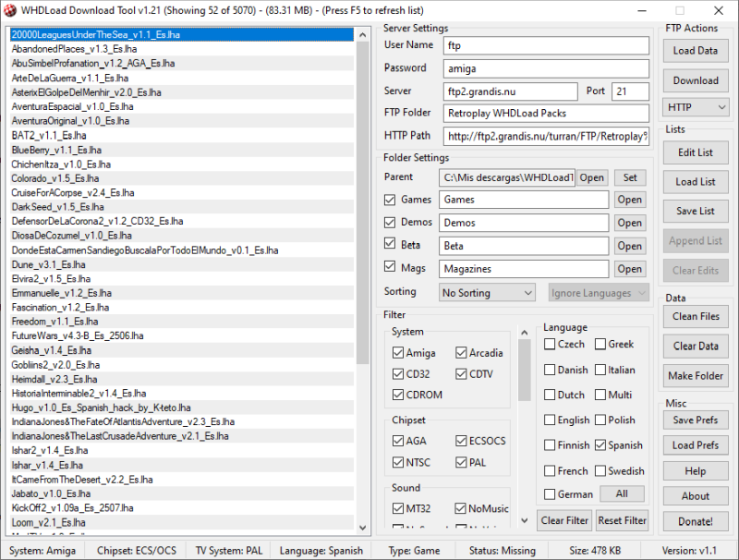
Task: Click the User Name input field
Action: tap(546, 45)
